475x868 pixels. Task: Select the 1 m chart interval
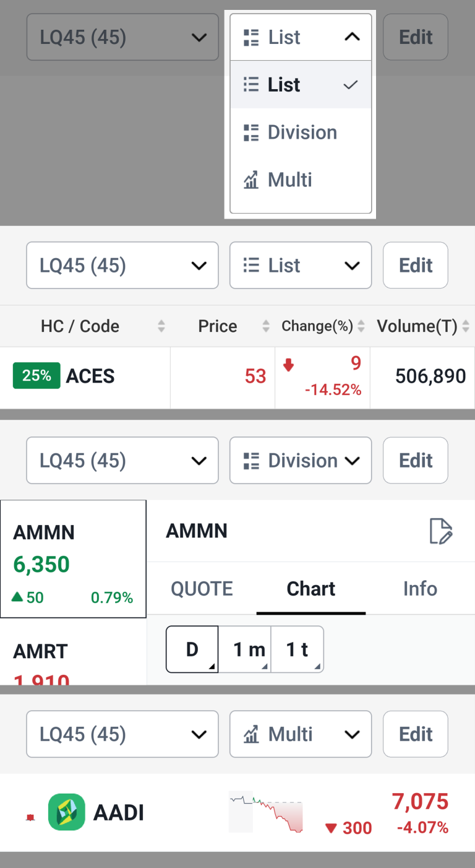(x=245, y=649)
